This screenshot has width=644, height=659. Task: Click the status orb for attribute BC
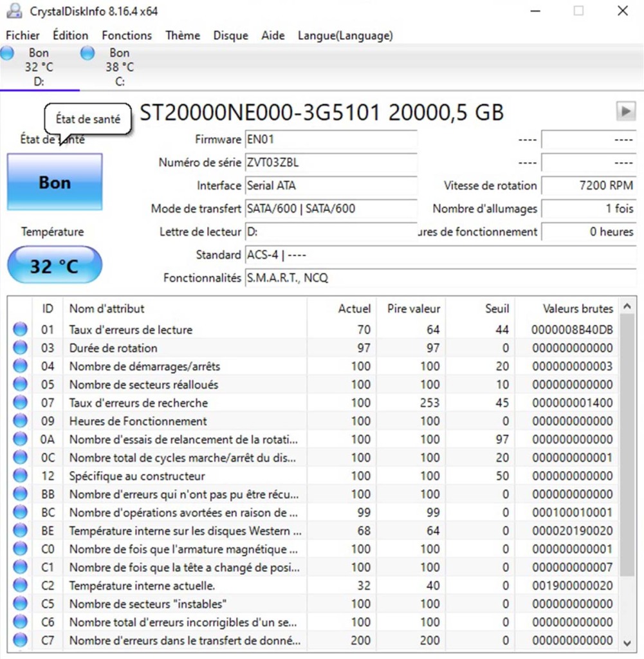pos(20,512)
